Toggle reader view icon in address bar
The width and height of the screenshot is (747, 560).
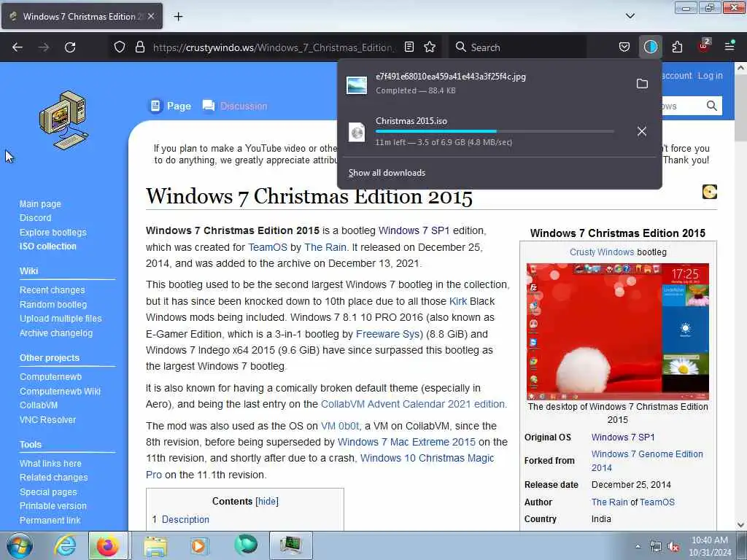409,47
